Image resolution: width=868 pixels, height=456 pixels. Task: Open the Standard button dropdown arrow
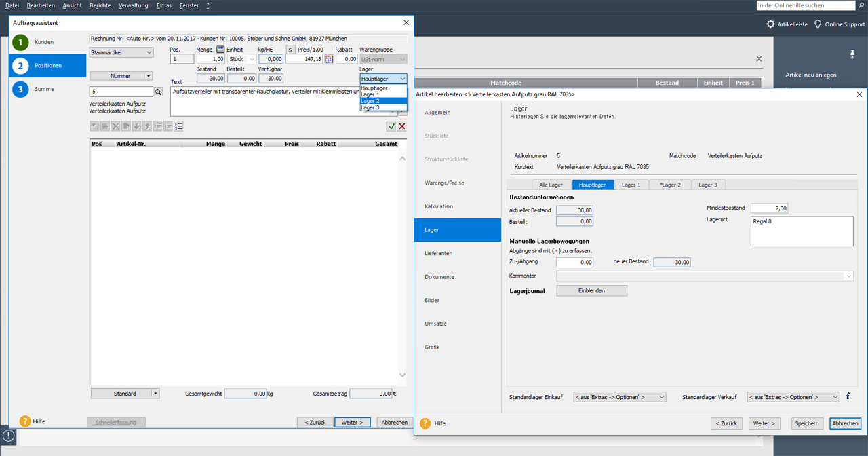pos(155,394)
